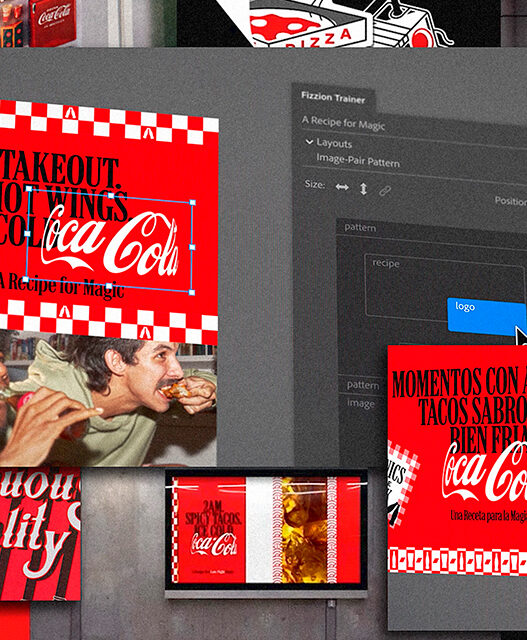Click the 'image' label in the panel
This screenshot has width=527, height=640.
(360, 404)
